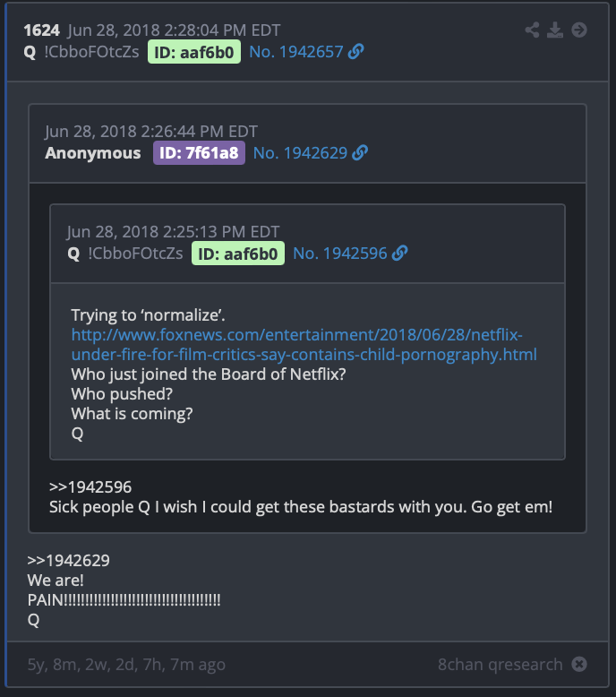Open post link No. 1942657

coord(295,52)
